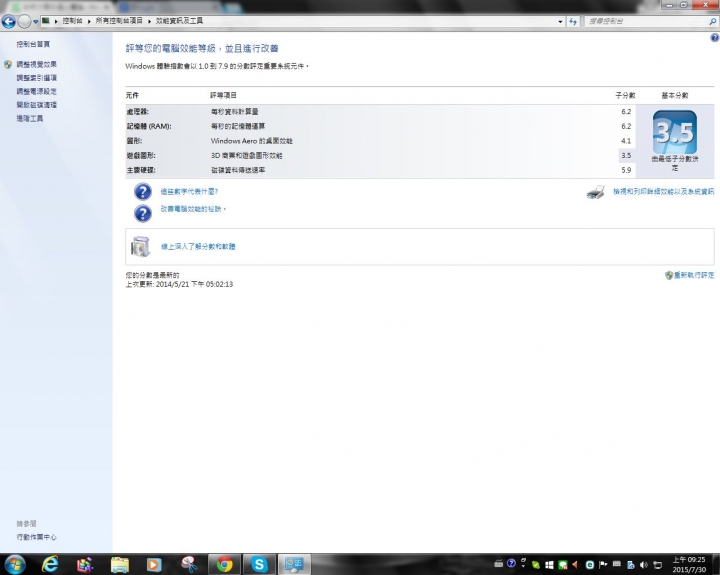720x575 pixels.
Task: Click the white Windows logo tray icon
Action: tap(549, 565)
